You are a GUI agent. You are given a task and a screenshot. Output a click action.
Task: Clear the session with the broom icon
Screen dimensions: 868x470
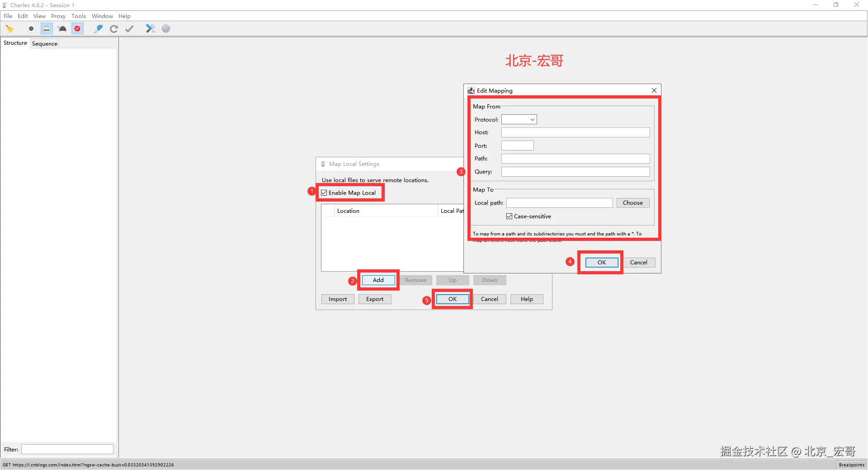click(10, 29)
